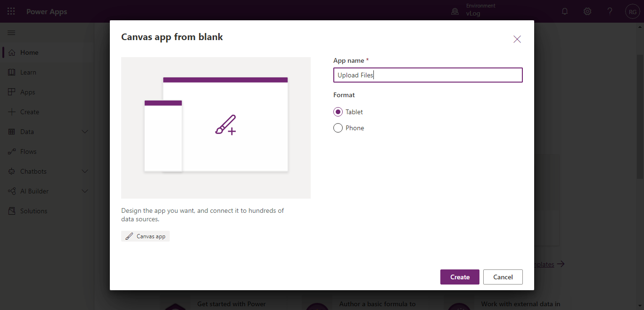Select the Phone format option
This screenshot has height=310, width=644.
coord(338,128)
